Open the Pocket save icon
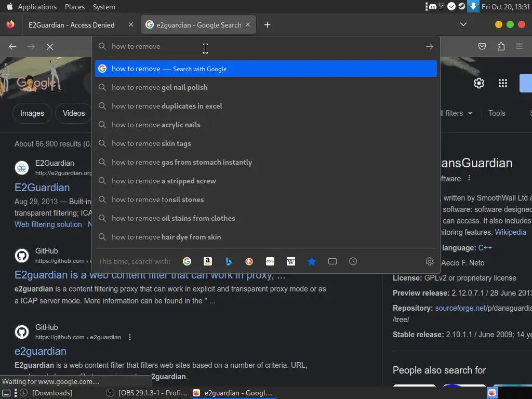Screen dimensions: 532x399 click(482, 46)
